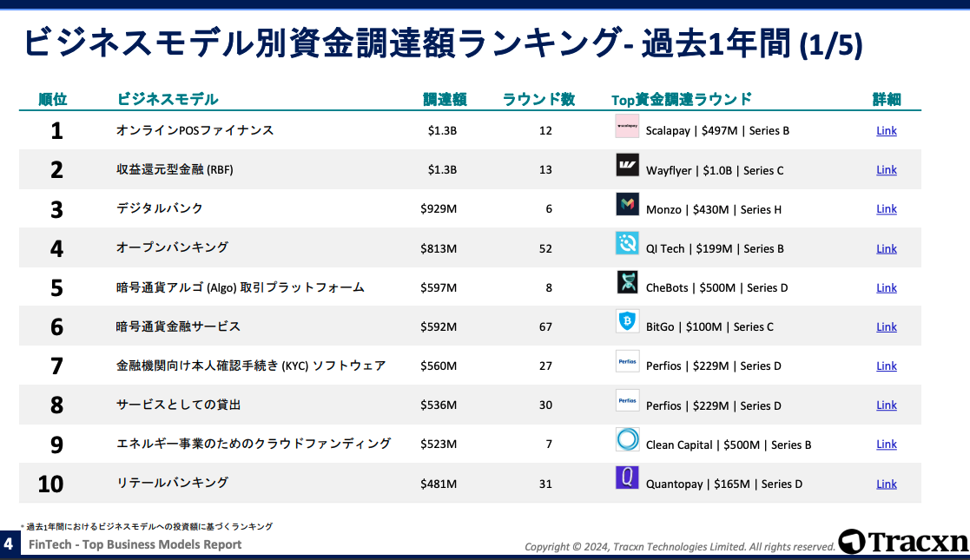Click the 'QI Tech | $199M | Series B' text

715,249
